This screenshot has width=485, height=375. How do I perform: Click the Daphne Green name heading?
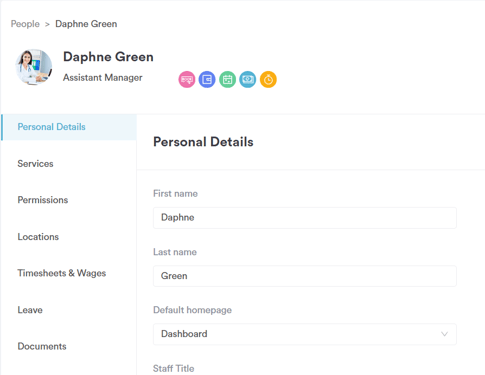(x=108, y=57)
